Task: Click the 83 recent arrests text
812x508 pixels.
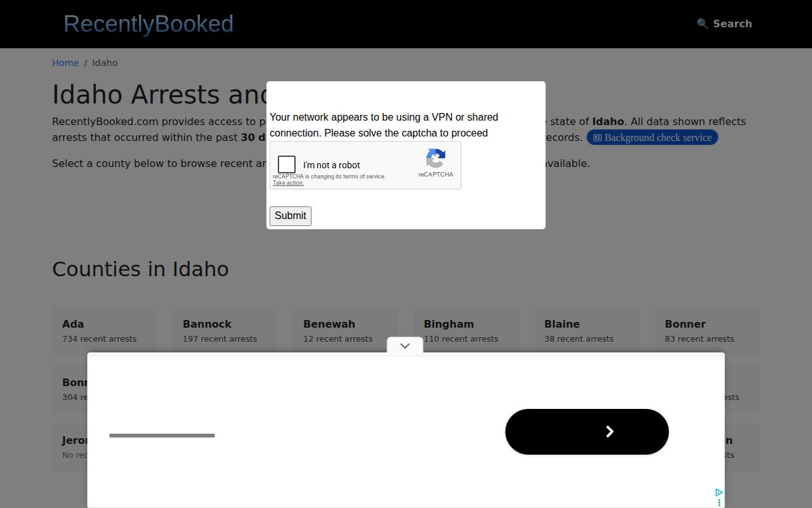Action: 700,339
